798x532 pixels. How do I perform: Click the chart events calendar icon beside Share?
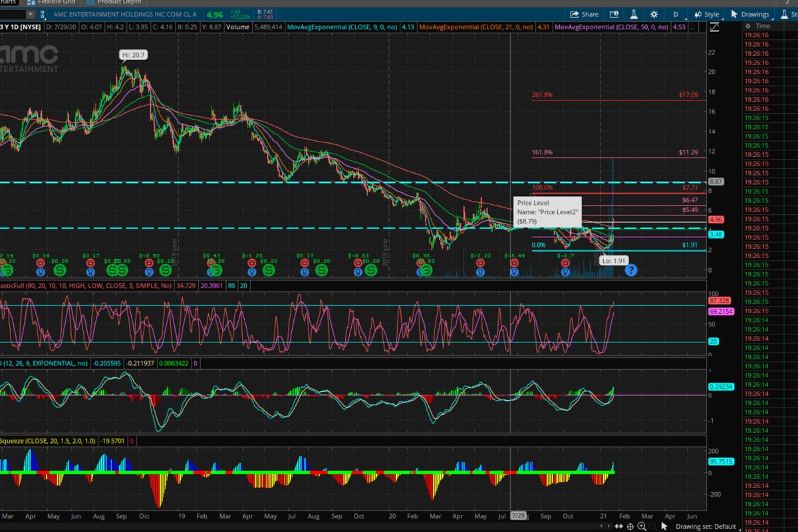pyautogui.click(x=614, y=14)
